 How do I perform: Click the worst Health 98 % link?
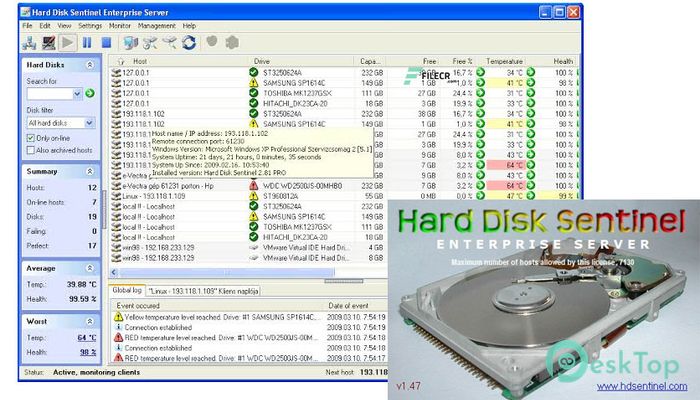pyautogui.click(x=88, y=352)
